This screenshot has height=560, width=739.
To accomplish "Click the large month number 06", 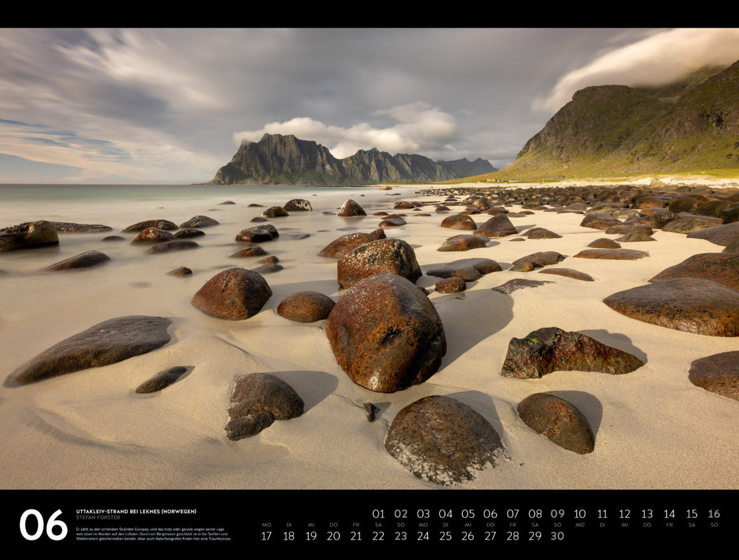I will coord(44,525).
